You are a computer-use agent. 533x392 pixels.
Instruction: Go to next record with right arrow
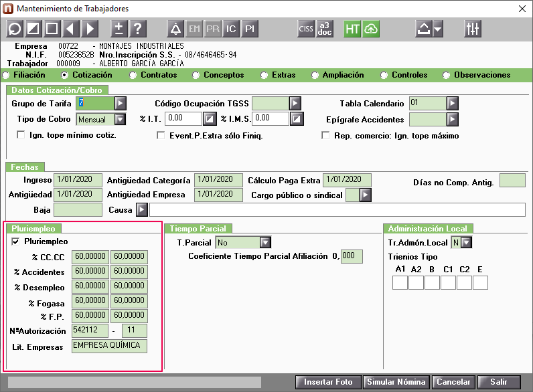coord(90,29)
